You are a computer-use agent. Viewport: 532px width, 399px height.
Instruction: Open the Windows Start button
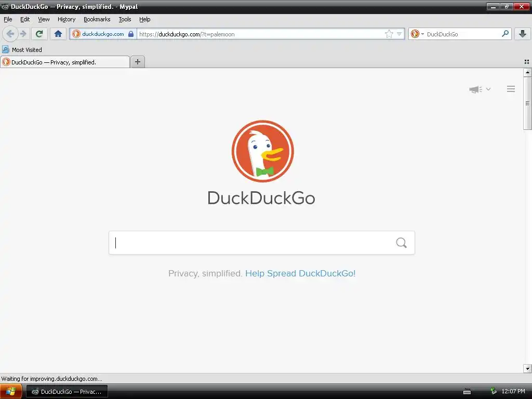(x=11, y=392)
